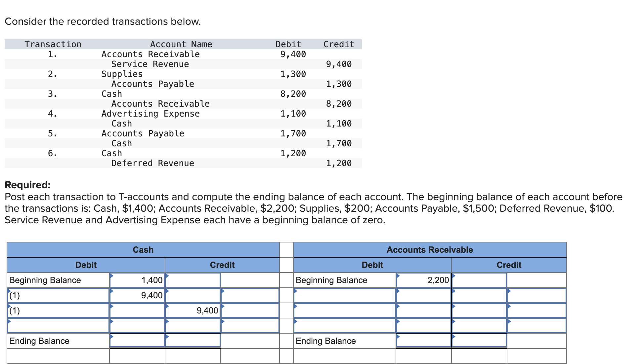The width and height of the screenshot is (643, 364).
Task: Click transaction number '6.' in journal table
Action: click(x=53, y=153)
